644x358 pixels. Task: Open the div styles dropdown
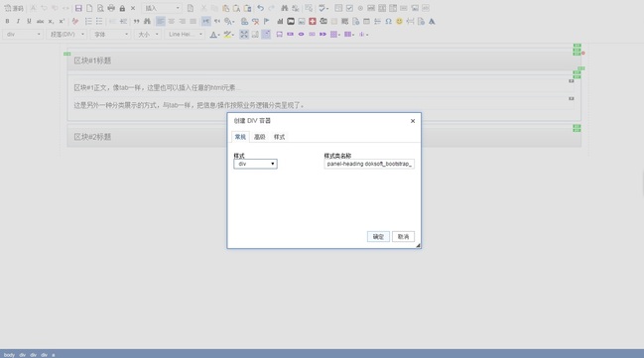(23, 35)
